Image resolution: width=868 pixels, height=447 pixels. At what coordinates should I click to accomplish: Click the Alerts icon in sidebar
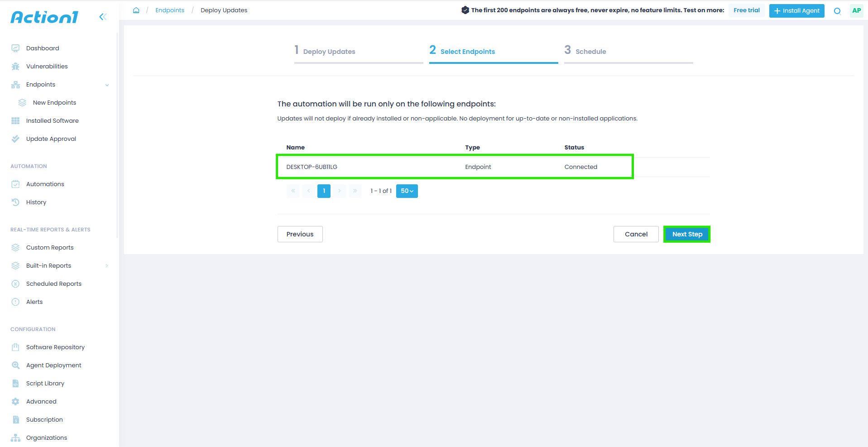coord(15,302)
